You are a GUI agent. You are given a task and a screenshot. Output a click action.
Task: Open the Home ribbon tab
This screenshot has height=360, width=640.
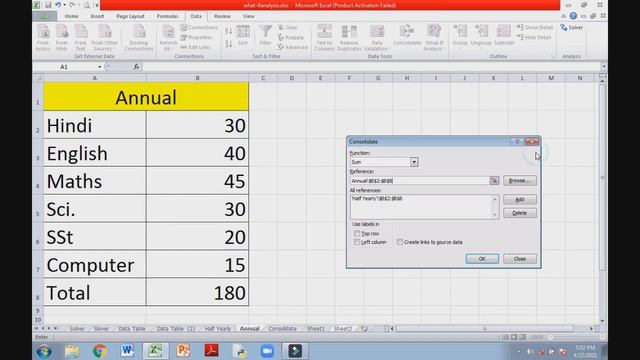coord(71,16)
